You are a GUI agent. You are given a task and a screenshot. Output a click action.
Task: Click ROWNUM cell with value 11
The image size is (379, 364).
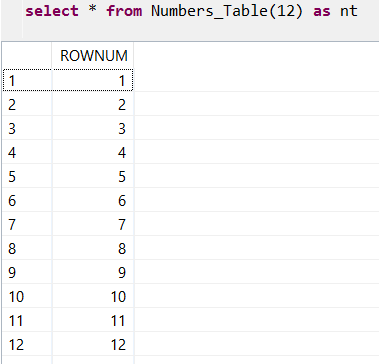click(93, 320)
